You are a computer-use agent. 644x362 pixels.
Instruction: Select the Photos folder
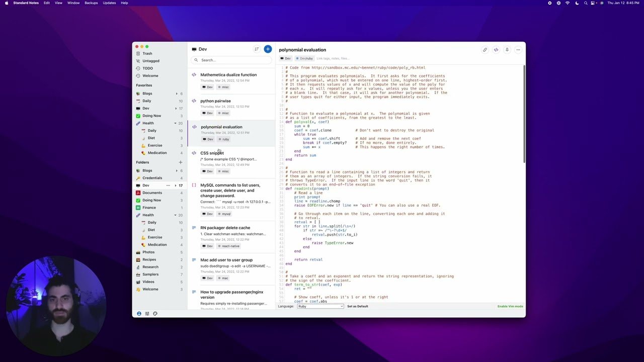click(159, 252)
